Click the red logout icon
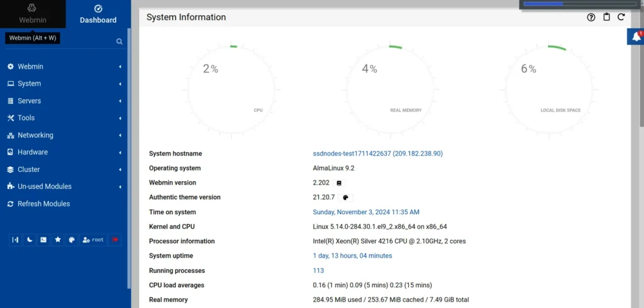644x308 pixels. [115, 240]
